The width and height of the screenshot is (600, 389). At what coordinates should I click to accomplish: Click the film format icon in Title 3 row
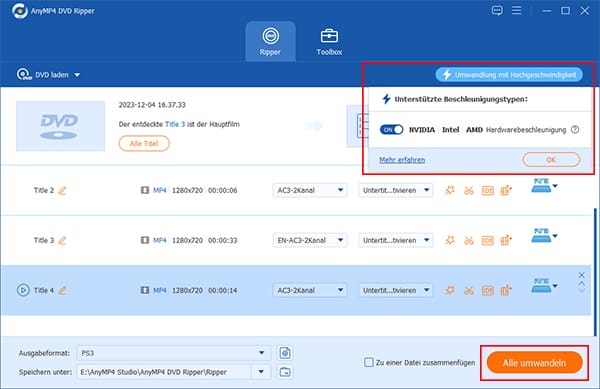pyautogui.click(x=145, y=240)
